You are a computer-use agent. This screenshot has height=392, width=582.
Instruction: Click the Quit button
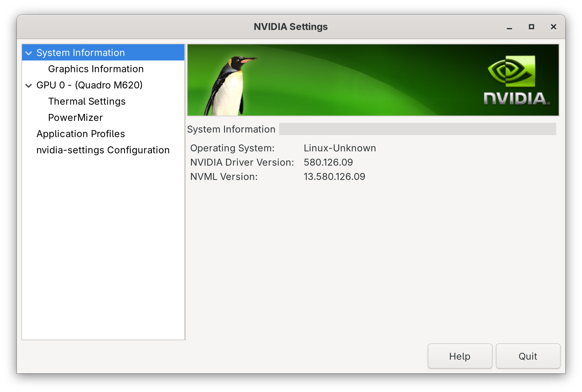pyautogui.click(x=528, y=356)
